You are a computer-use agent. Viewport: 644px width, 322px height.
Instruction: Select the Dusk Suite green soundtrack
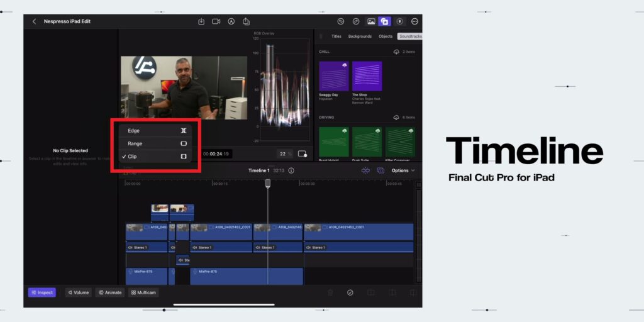(367, 142)
